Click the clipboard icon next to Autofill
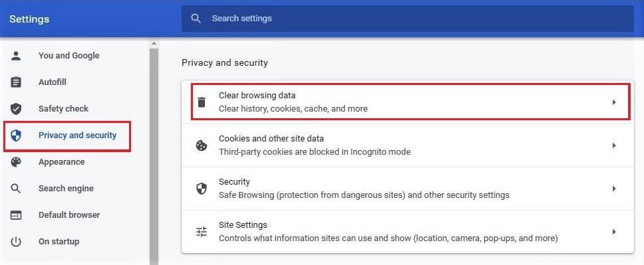The image size is (644, 265). click(16, 82)
